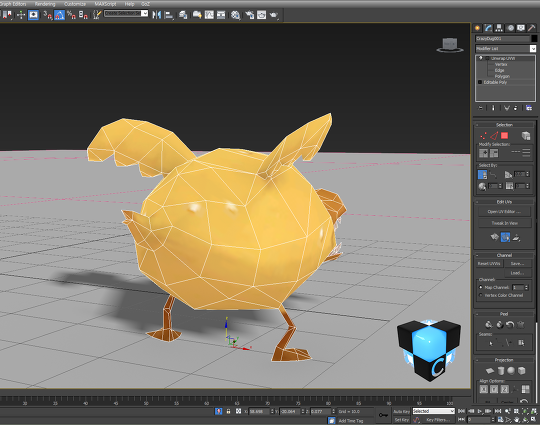Click the Reset UVWs button
The height and width of the screenshot is (425, 540).
coord(489,263)
